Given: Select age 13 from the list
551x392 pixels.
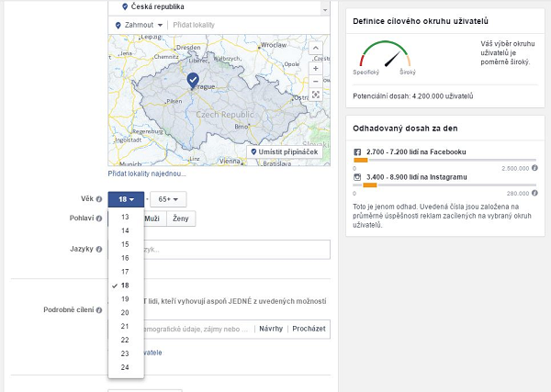Looking at the screenshot, I should pos(126,217).
